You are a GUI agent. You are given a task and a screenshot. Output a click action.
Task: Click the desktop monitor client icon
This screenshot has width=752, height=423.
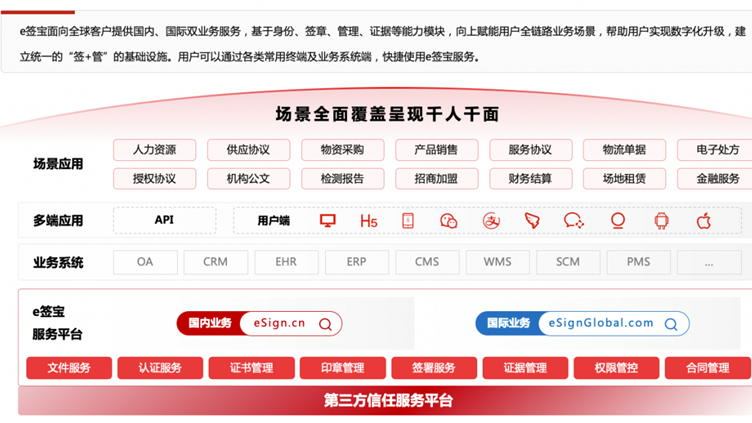327,221
